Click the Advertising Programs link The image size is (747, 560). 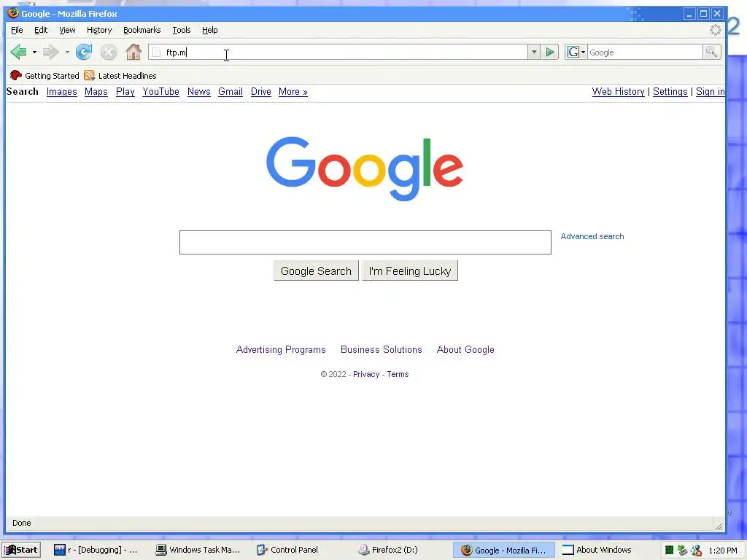pyautogui.click(x=281, y=349)
